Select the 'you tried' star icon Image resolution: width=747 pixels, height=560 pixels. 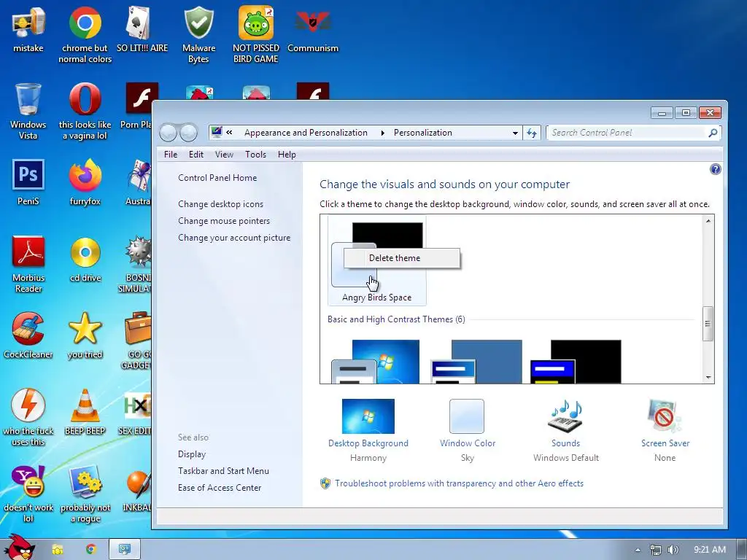tap(85, 335)
